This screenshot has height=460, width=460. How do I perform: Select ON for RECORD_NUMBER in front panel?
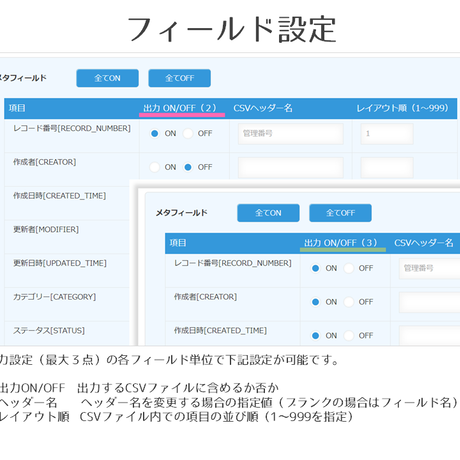click(315, 268)
